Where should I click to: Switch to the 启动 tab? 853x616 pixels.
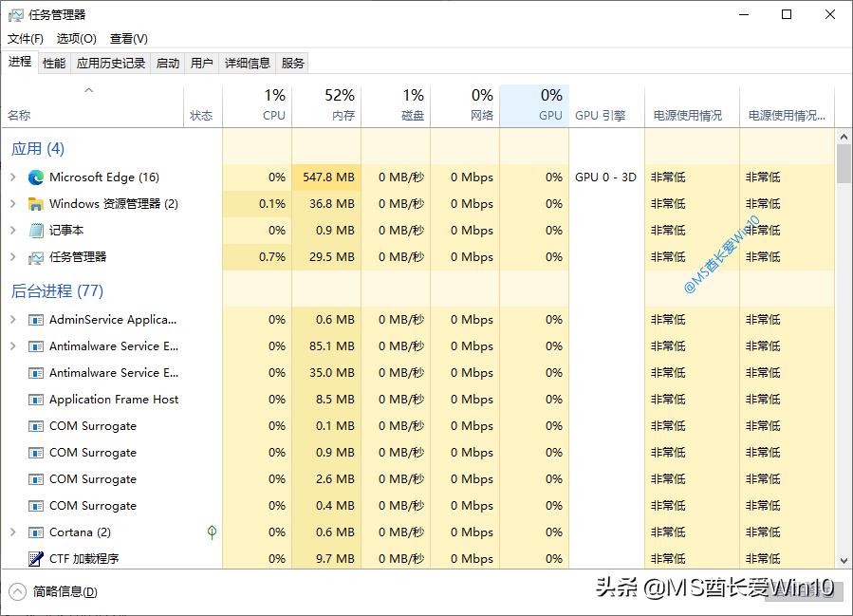(x=167, y=63)
